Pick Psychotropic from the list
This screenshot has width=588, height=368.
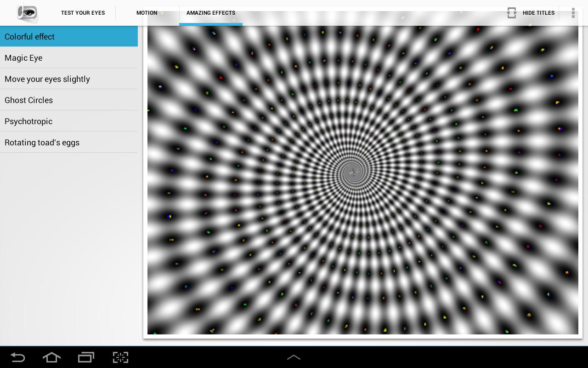pos(69,121)
